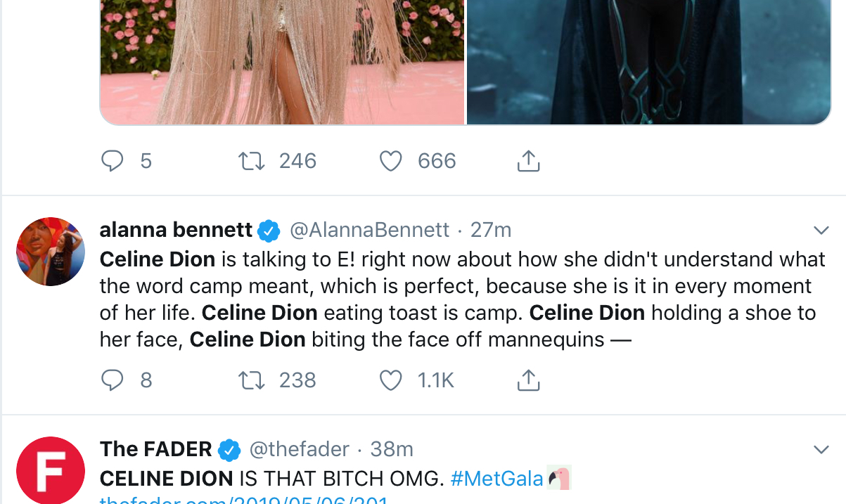Click the alanna bennett display name
The height and width of the screenshot is (504, 846).
point(176,230)
